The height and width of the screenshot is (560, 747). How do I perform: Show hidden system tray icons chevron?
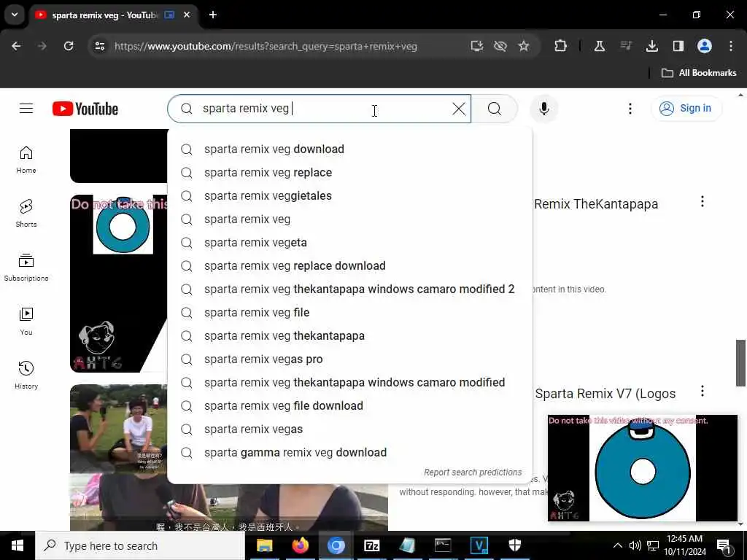(x=617, y=545)
